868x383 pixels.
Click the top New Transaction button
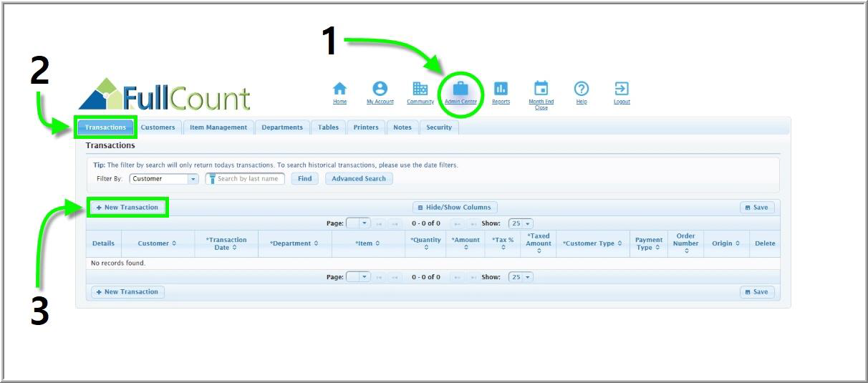tap(127, 208)
